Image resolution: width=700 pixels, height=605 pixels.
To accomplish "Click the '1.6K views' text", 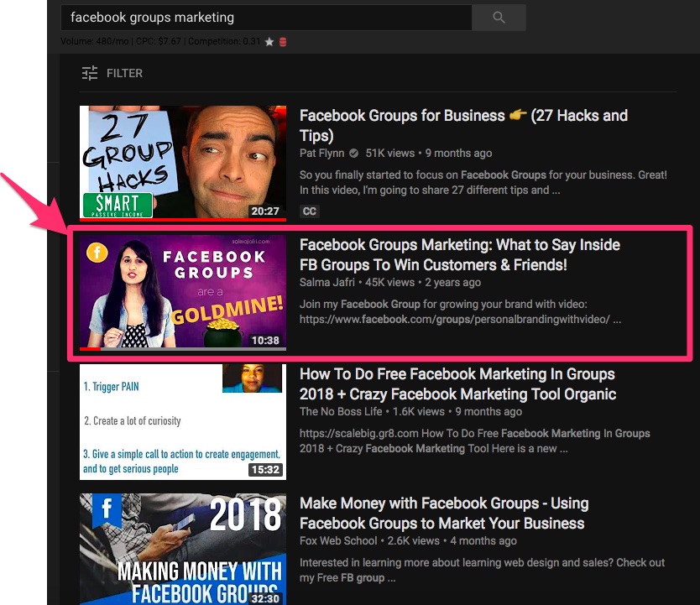I will click(x=419, y=412).
